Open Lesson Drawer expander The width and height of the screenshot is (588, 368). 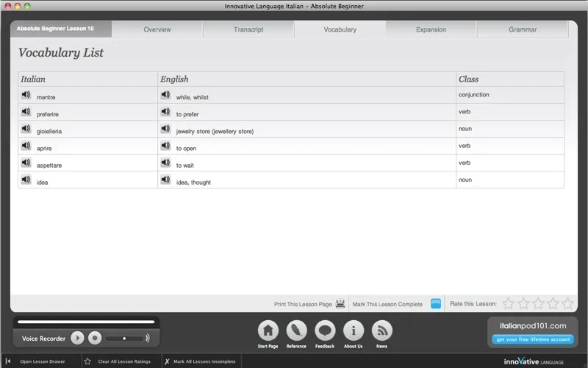point(8,361)
